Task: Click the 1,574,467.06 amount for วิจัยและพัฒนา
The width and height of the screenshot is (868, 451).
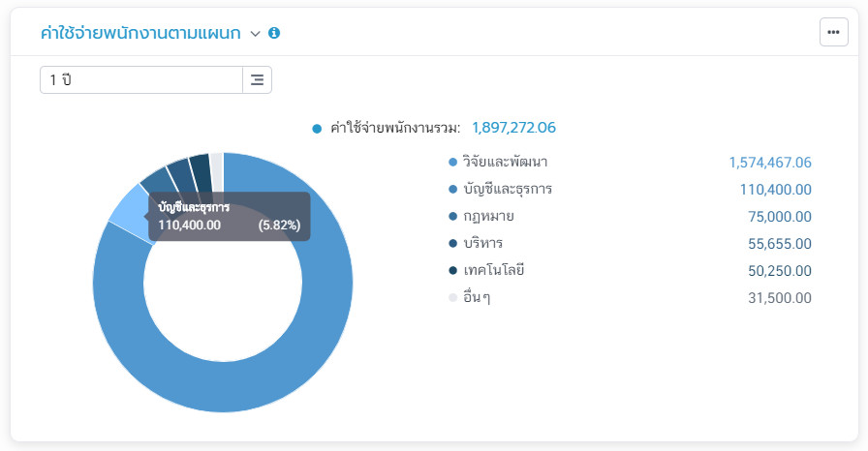Action: click(769, 163)
